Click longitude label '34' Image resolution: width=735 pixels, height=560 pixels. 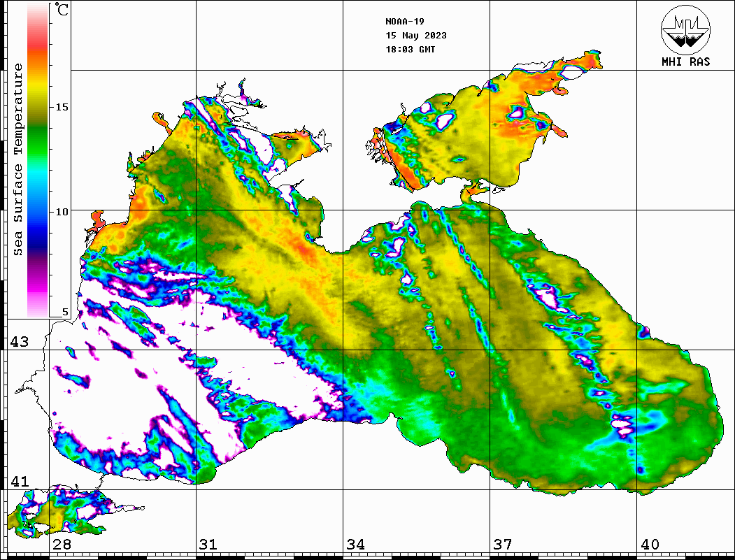click(356, 544)
